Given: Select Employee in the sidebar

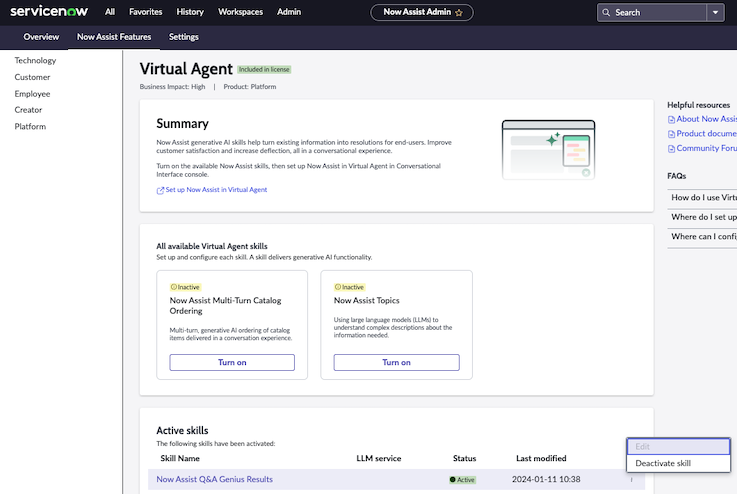Looking at the screenshot, I should (x=32, y=94).
